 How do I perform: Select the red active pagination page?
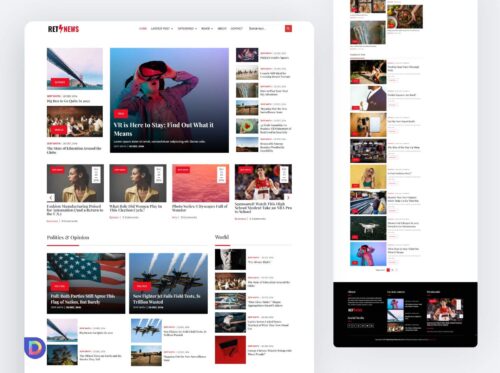388,270
